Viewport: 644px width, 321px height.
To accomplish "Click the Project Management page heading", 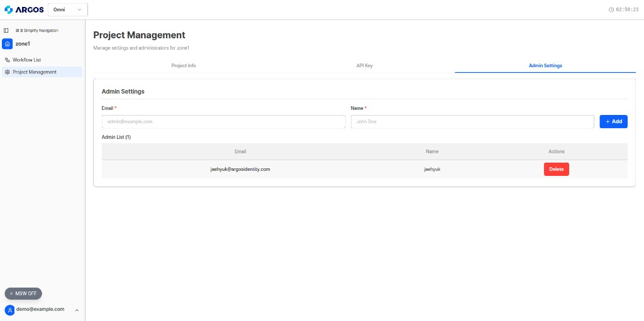I will 139,35.
